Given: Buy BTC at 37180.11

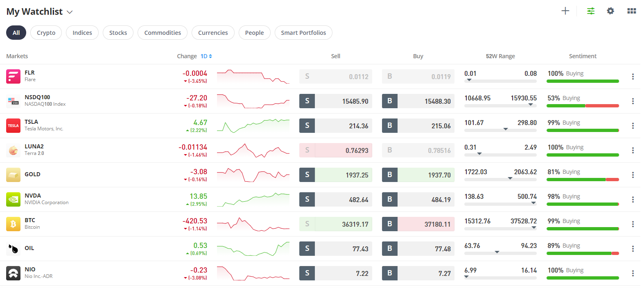Looking at the screenshot, I should click(x=418, y=224).
